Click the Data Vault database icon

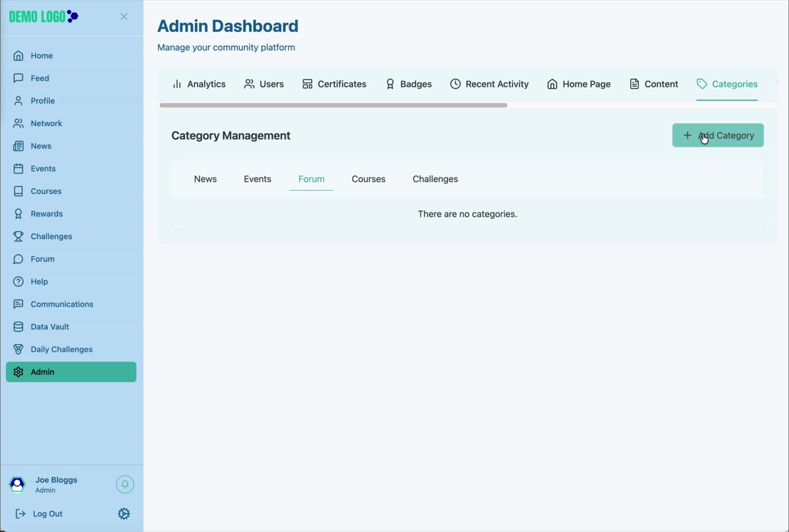[19, 327]
